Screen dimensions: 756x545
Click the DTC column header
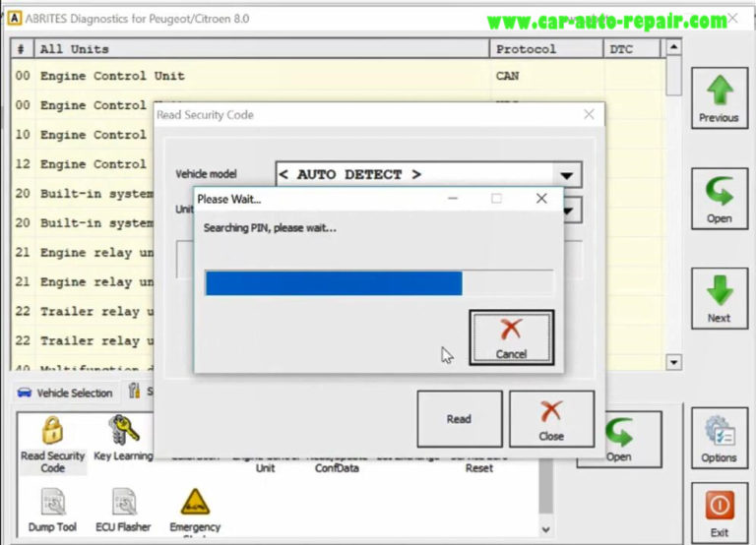[632, 49]
